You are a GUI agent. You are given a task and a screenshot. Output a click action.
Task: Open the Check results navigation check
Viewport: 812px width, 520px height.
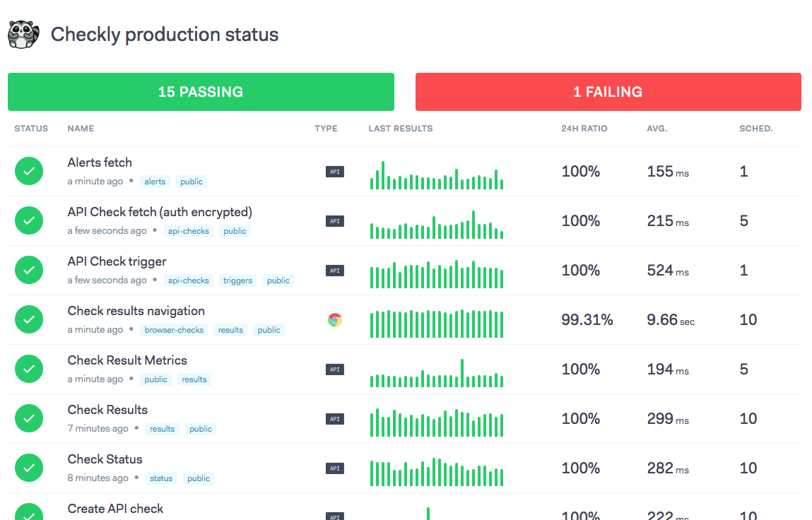136,311
